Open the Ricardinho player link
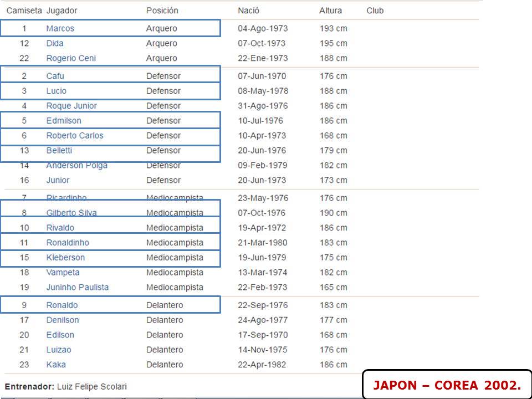532x399 pixels. pyautogui.click(x=66, y=198)
